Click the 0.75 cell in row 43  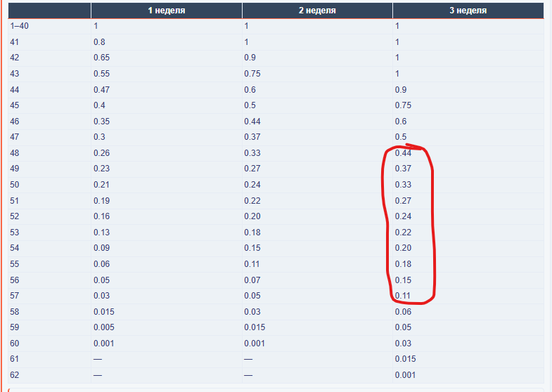coord(252,74)
